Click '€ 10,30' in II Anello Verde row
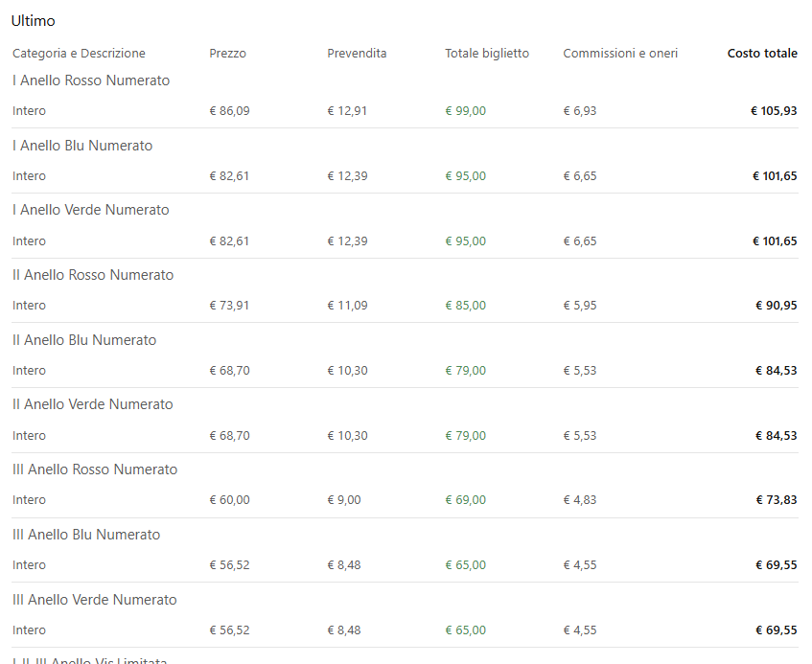The image size is (812, 664). tap(347, 436)
